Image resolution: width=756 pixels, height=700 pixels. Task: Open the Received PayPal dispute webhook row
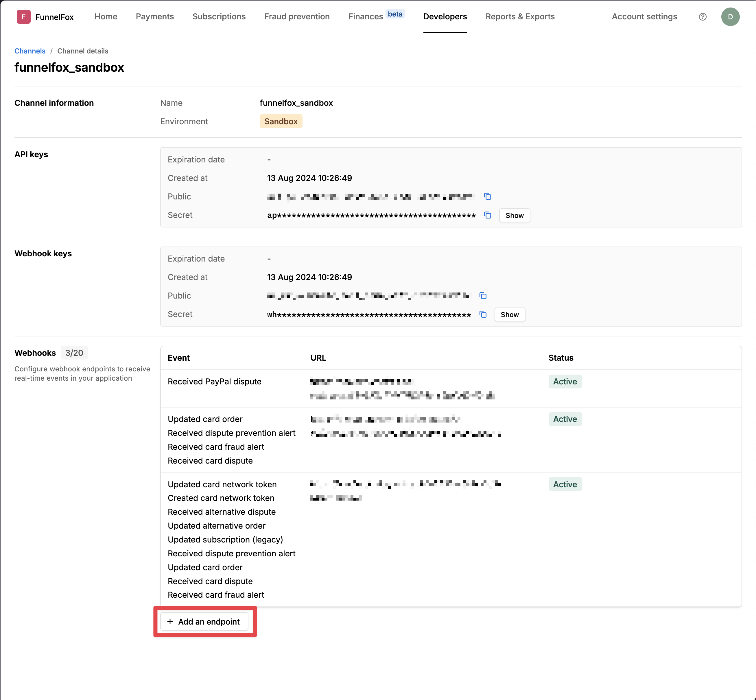coord(215,382)
